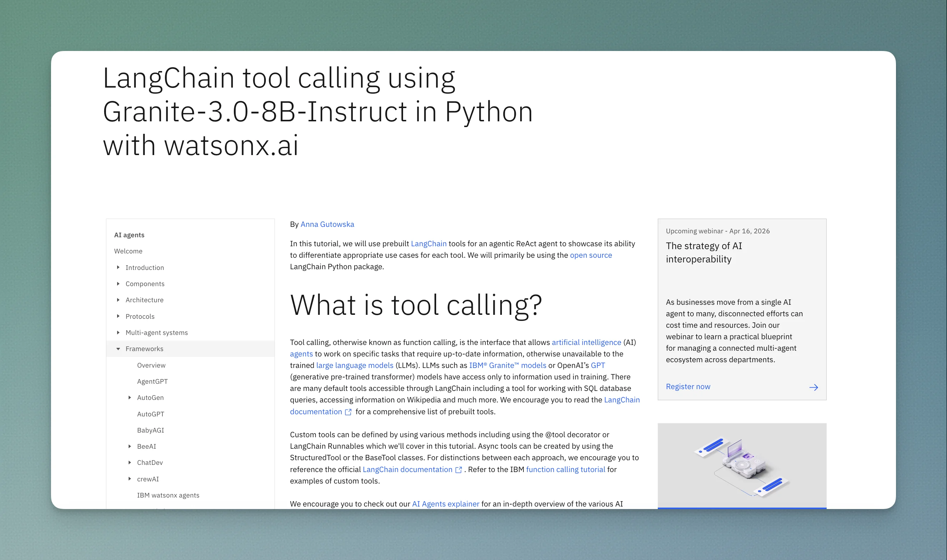Click external-link icon after second LangChain documentation link
The height and width of the screenshot is (560, 947).
[x=459, y=470]
